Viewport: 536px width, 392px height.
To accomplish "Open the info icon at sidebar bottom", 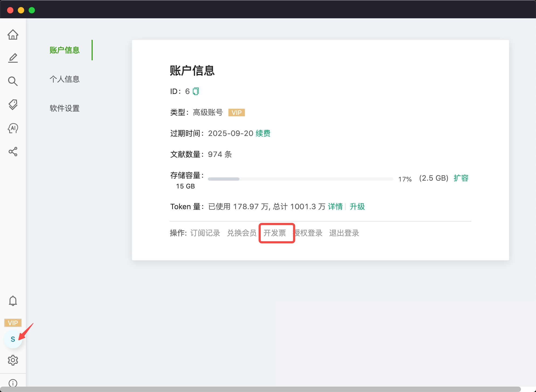I will 13,383.
